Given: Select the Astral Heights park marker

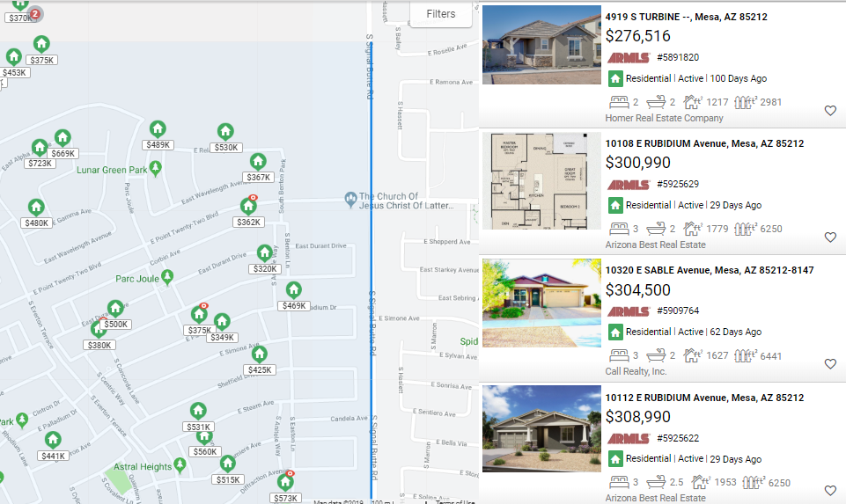Looking at the screenshot, I should point(180,465).
